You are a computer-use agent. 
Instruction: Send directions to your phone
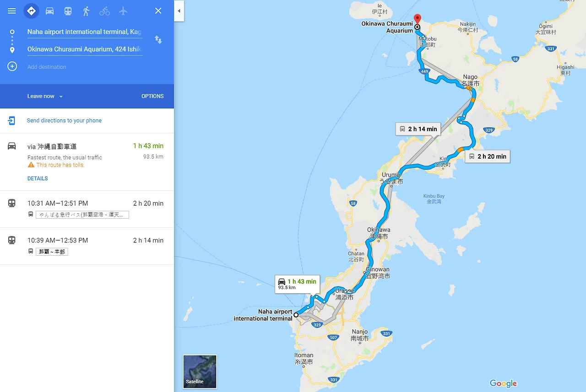pyautogui.click(x=64, y=121)
